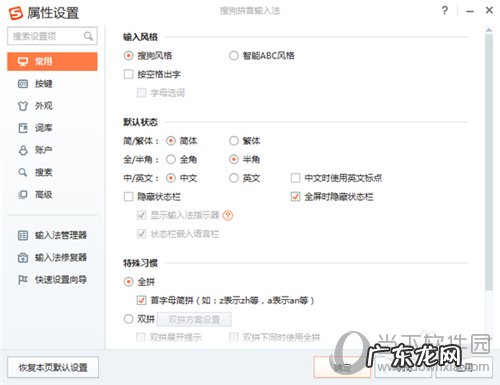The height and width of the screenshot is (385, 500).
Task: Click the scrollbar up arrow
Action: [489, 30]
